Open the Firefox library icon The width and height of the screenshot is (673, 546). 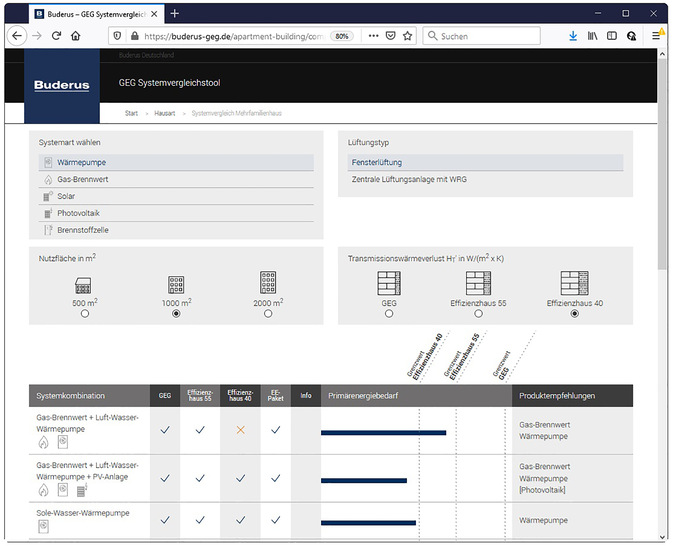[x=592, y=36]
